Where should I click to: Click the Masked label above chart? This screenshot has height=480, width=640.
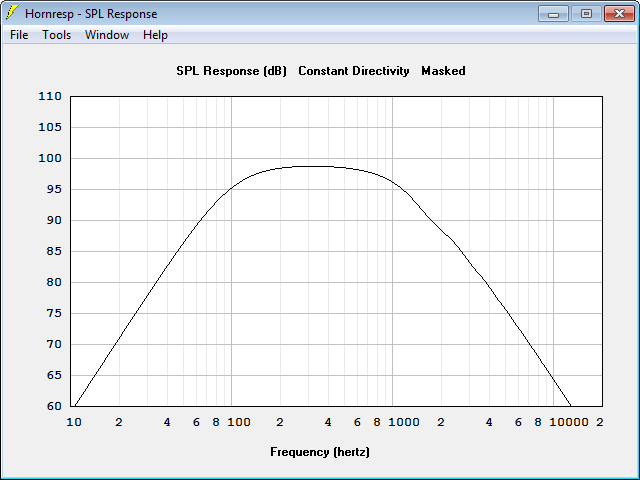pyautogui.click(x=443, y=71)
